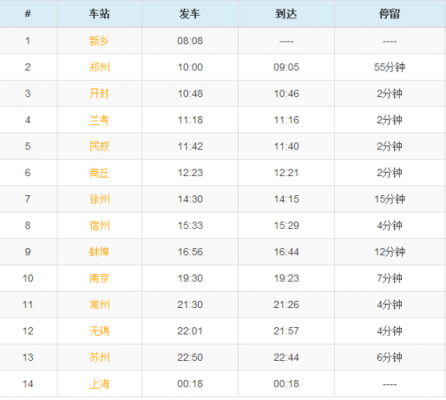Select row number 10 cell

pyautogui.click(x=28, y=278)
